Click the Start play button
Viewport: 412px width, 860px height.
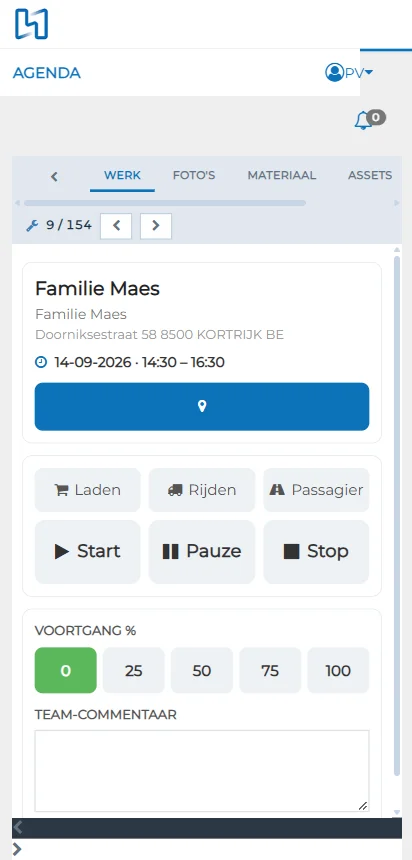point(88,552)
